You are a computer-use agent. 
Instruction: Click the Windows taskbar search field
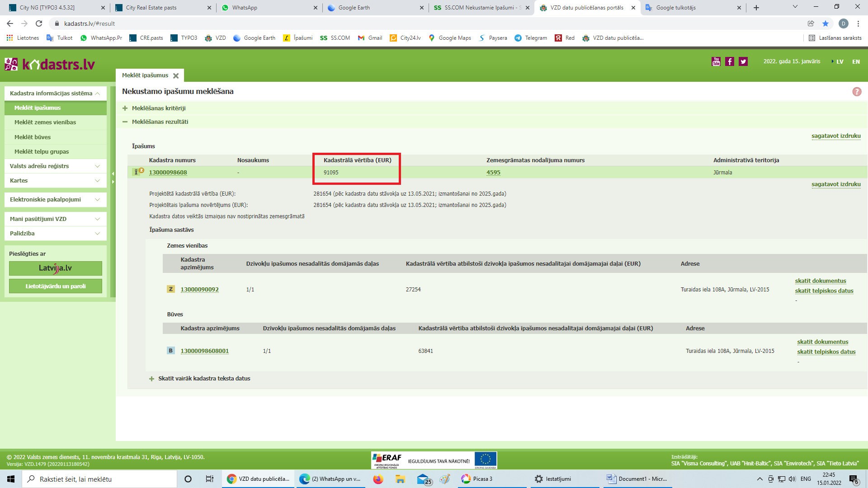click(99, 479)
